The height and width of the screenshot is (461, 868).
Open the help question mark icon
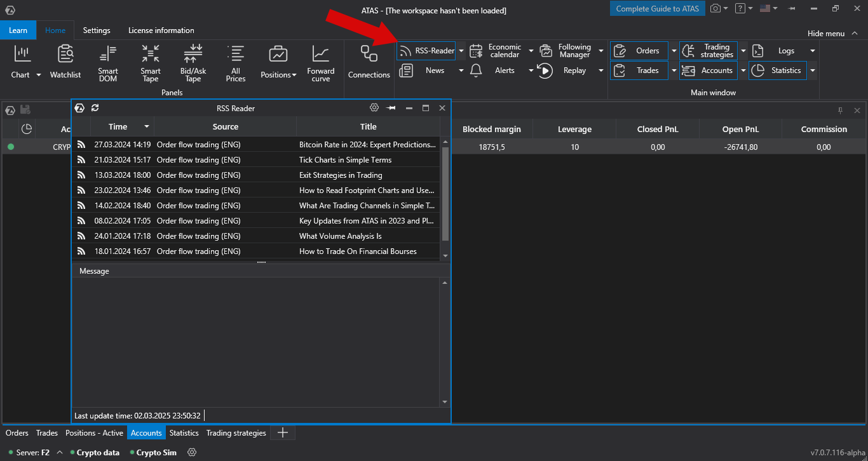click(x=740, y=9)
